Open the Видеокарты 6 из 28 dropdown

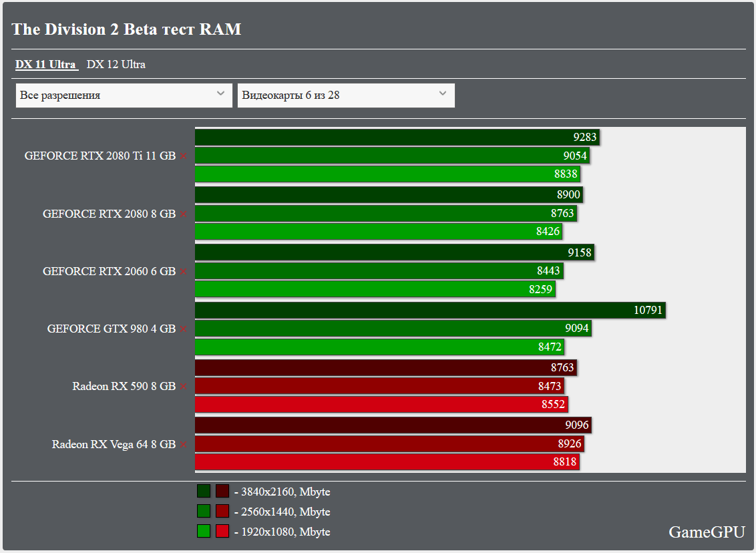tap(346, 96)
